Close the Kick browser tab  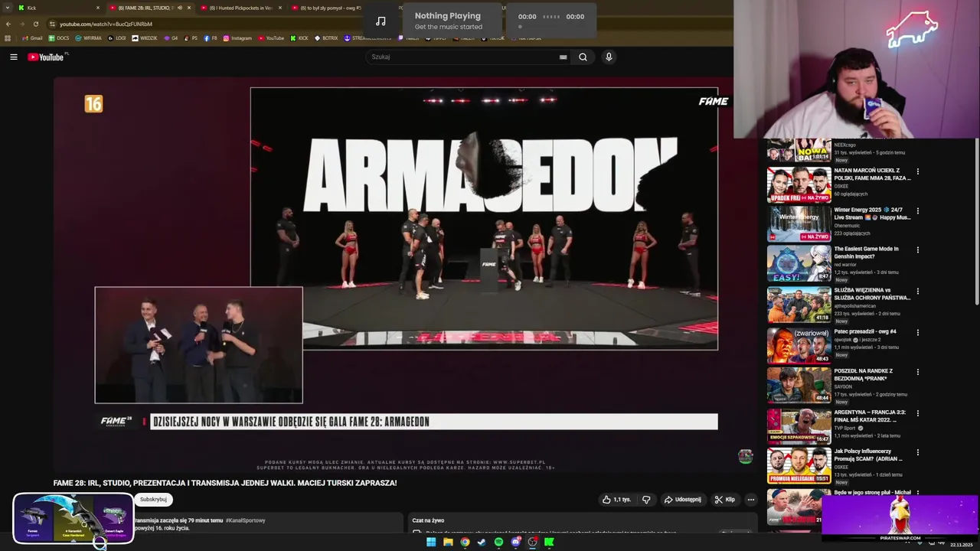pyautogui.click(x=98, y=8)
